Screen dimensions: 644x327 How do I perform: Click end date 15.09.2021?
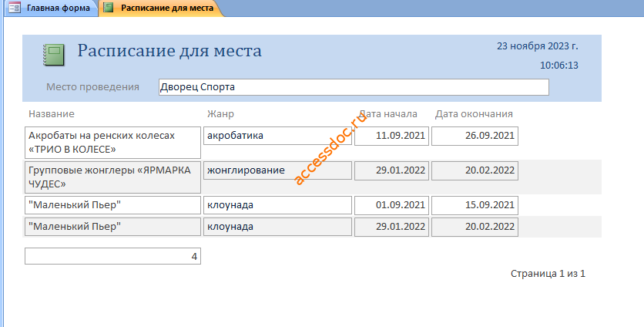pyautogui.click(x=475, y=205)
